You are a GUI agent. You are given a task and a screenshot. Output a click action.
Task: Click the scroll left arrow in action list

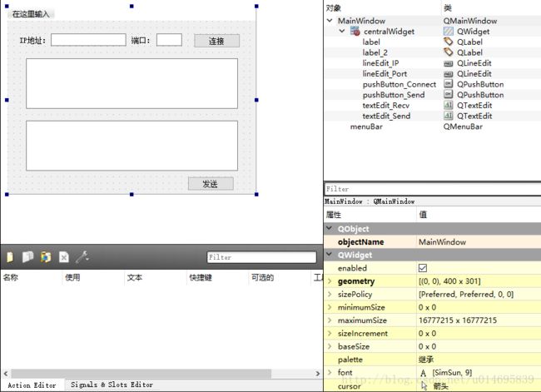tap(6, 374)
